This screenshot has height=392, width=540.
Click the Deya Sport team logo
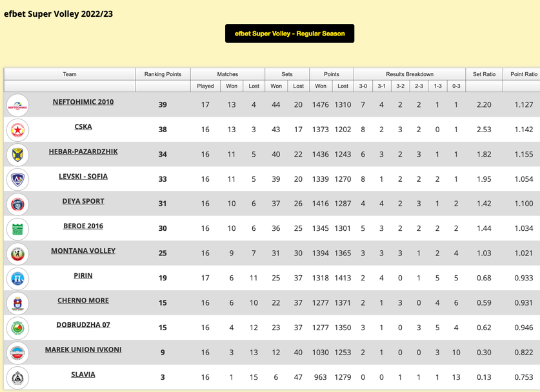(x=17, y=204)
